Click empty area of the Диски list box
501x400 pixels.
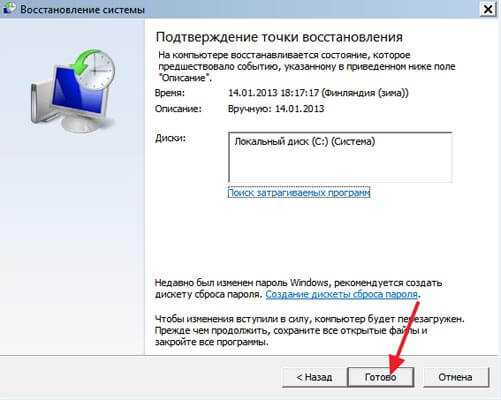tap(340, 166)
